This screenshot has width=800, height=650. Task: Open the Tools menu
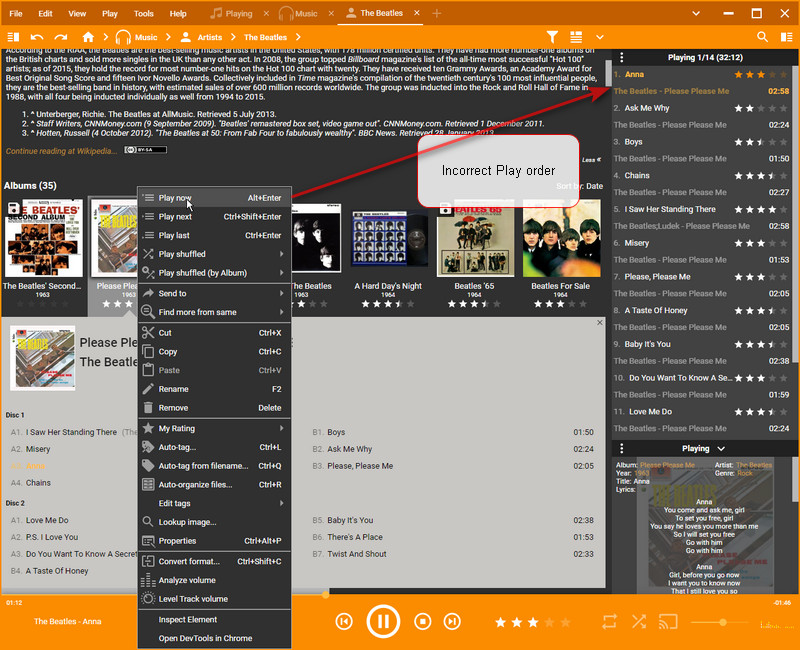144,14
